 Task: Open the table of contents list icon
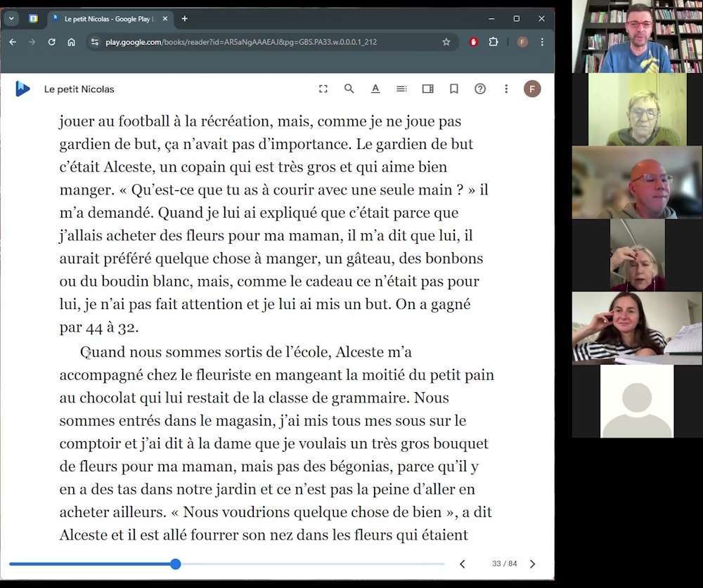[401, 89]
